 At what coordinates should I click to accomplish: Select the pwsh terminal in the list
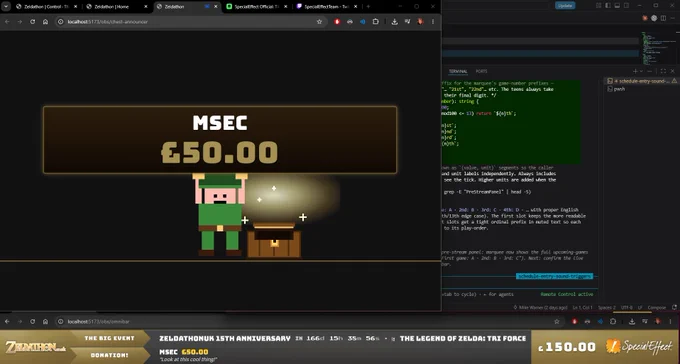click(641, 89)
